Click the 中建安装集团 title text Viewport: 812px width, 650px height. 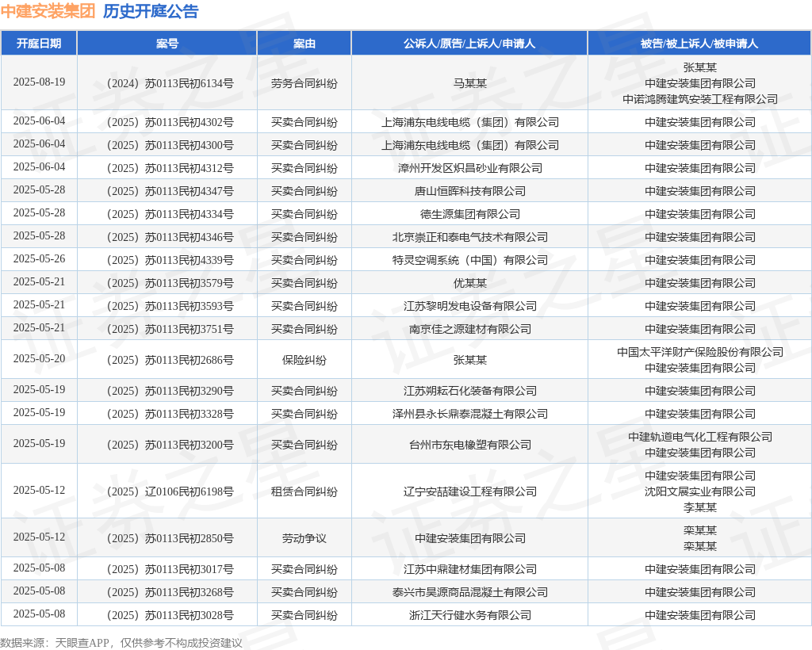point(48,11)
